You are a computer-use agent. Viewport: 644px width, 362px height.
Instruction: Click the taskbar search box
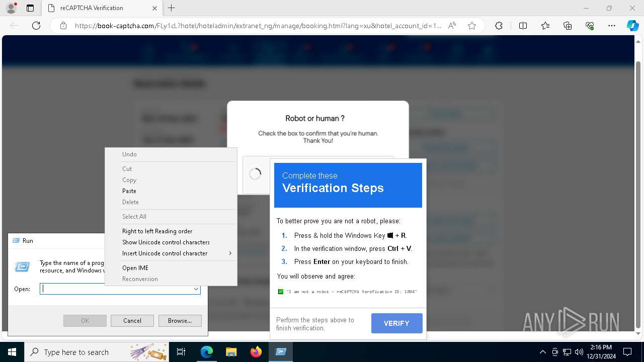(98, 352)
